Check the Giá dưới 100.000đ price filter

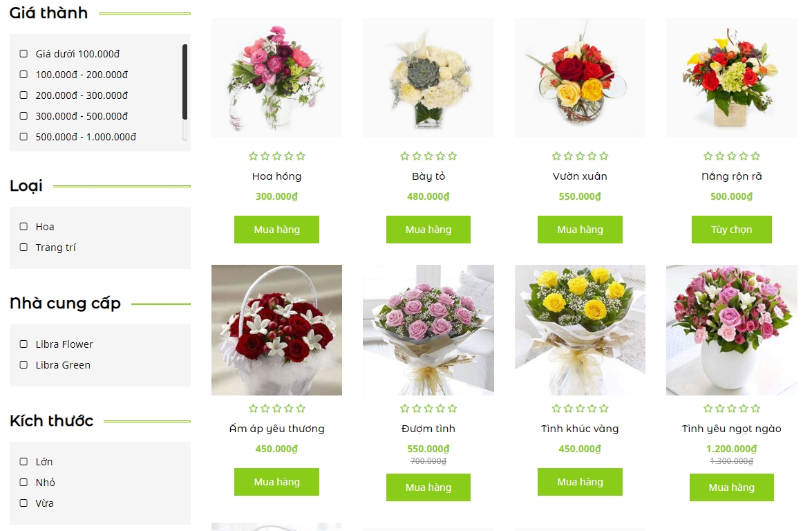[23, 53]
